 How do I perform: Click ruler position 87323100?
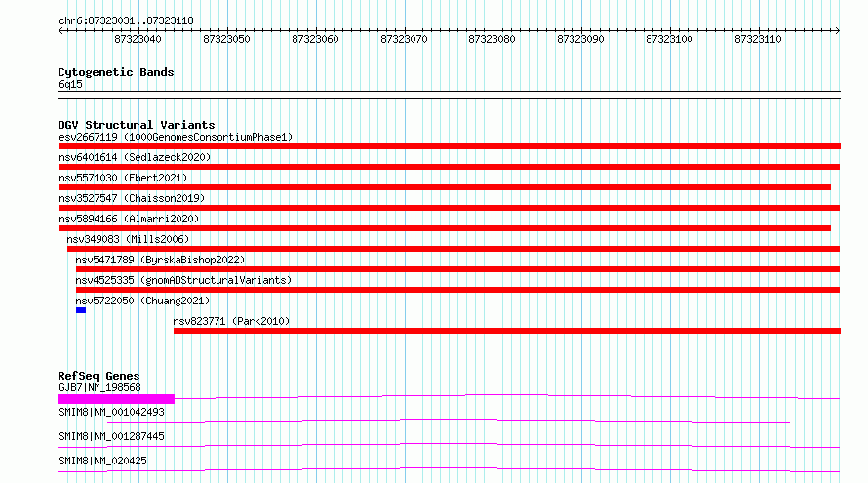pyautogui.click(x=669, y=39)
